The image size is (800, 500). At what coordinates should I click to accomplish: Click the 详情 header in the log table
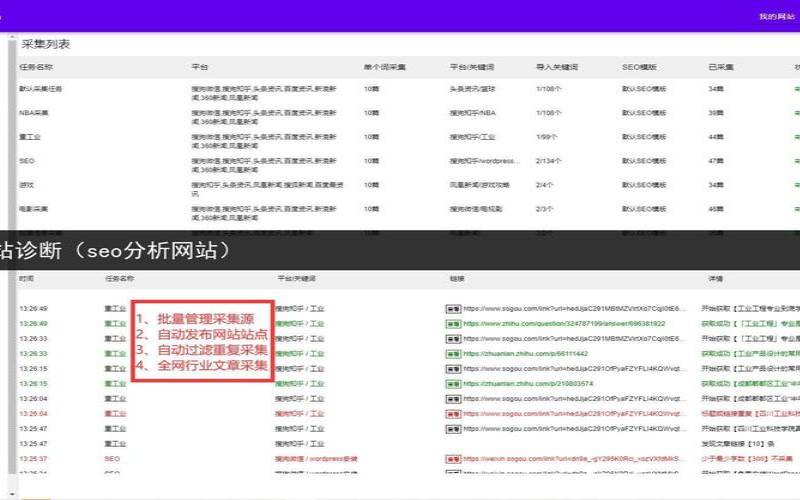click(715, 279)
